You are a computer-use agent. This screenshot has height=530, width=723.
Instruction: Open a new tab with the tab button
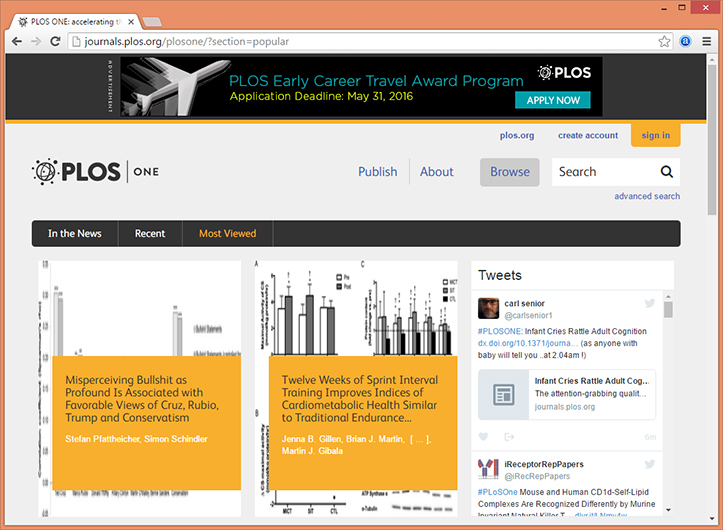click(x=152, y=22)
